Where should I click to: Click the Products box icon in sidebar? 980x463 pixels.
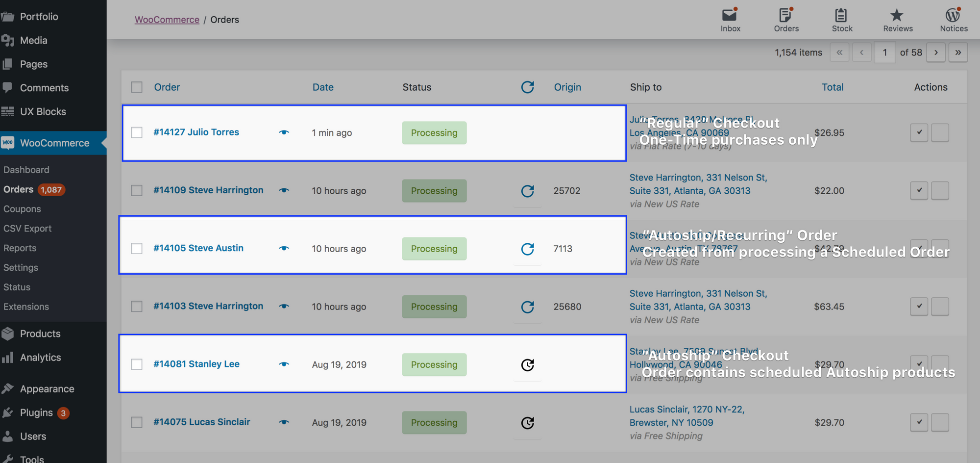tap(7, 334)
